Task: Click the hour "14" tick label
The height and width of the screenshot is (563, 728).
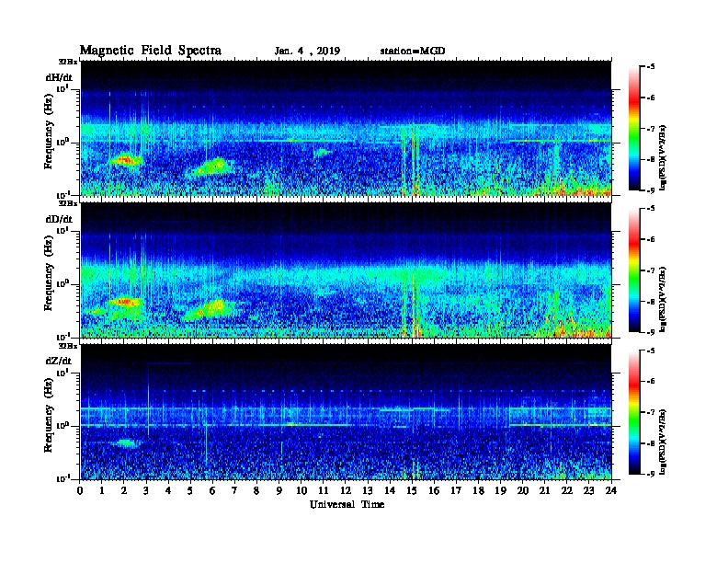Action: coord(390,490)
